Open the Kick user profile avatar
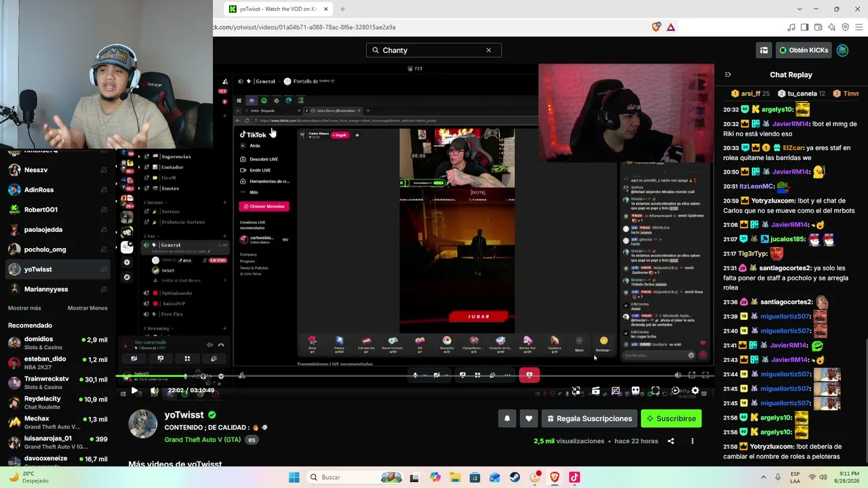 [842, 50]
